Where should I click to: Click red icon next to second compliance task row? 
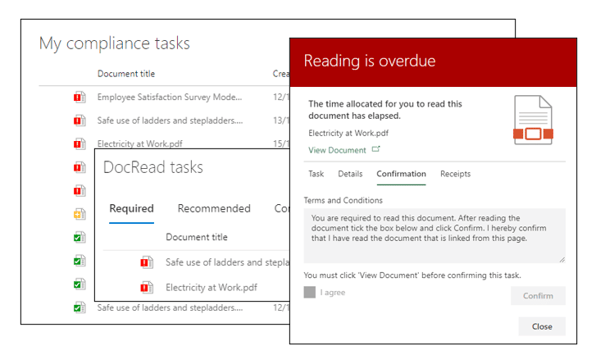[79, 121]
